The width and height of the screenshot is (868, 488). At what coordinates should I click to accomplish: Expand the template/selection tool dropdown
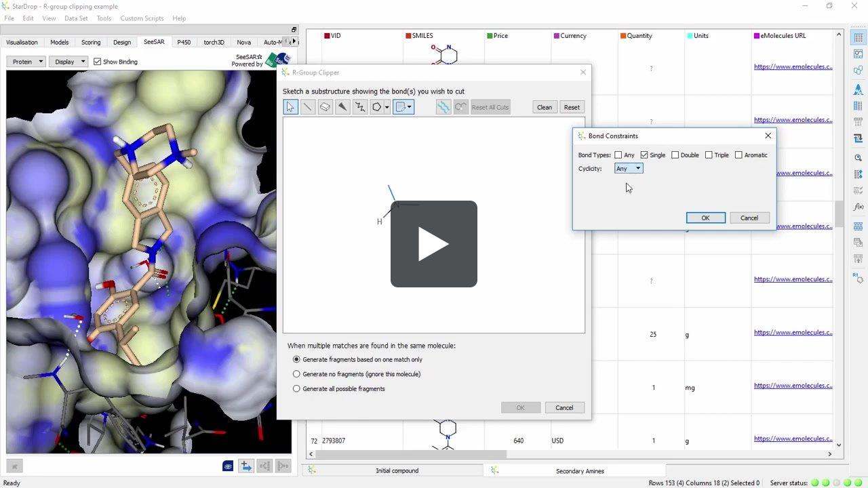tap(409, 107)
